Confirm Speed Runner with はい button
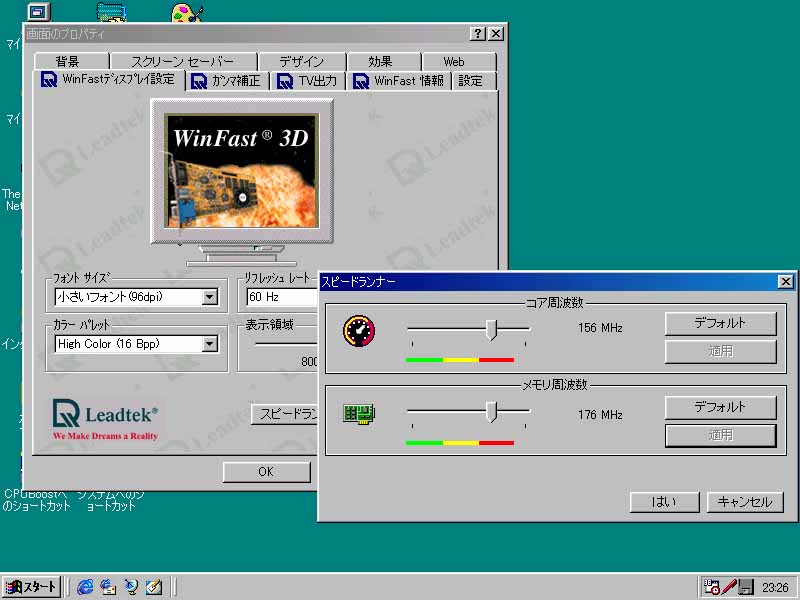Image resolution: width=800 pixels, height=600 pixels. click(x=664, y=502)
